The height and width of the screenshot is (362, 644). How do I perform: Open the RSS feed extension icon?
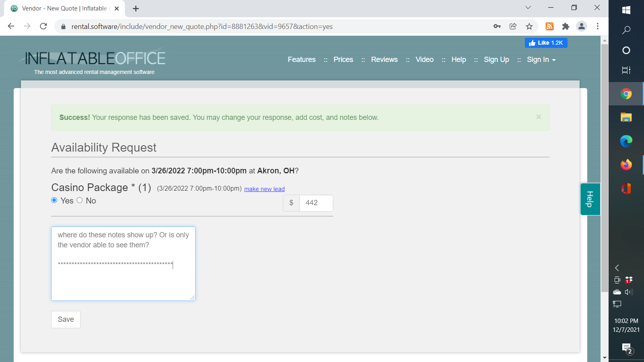549,27
